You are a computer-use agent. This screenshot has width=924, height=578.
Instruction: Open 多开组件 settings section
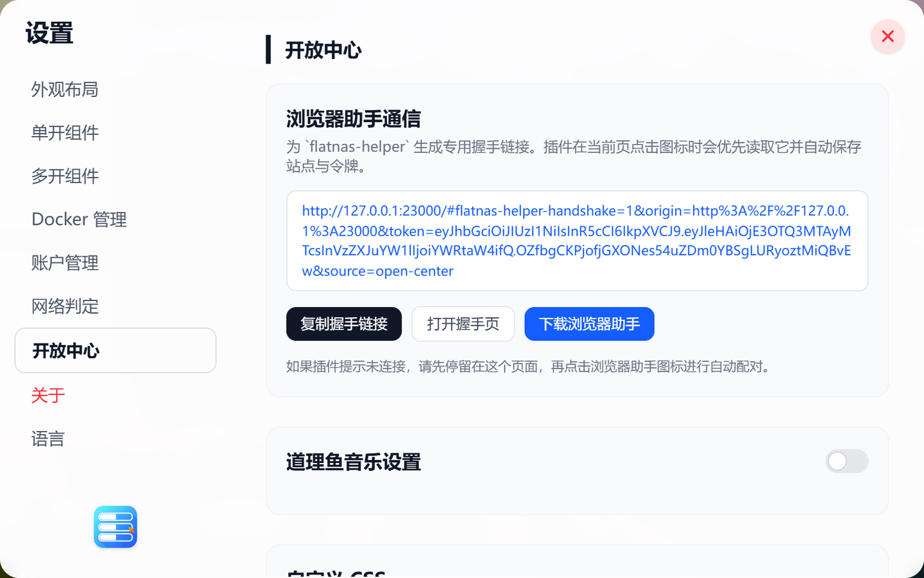point(65,176)
